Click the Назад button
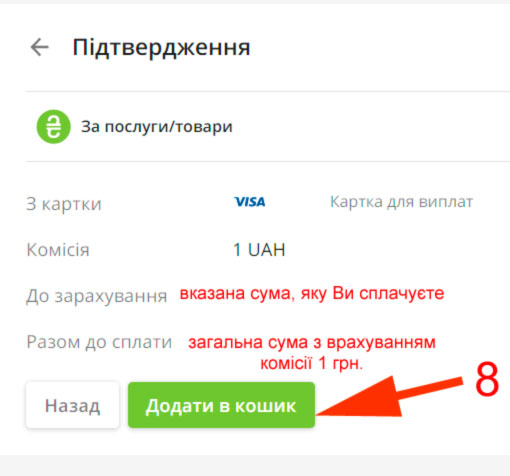The image size is (510, 476). 73,405
